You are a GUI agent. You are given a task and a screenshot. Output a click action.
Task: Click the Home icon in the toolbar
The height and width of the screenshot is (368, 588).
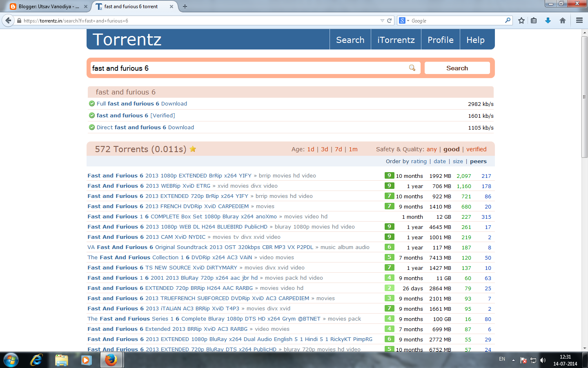[x=563, y=20]
